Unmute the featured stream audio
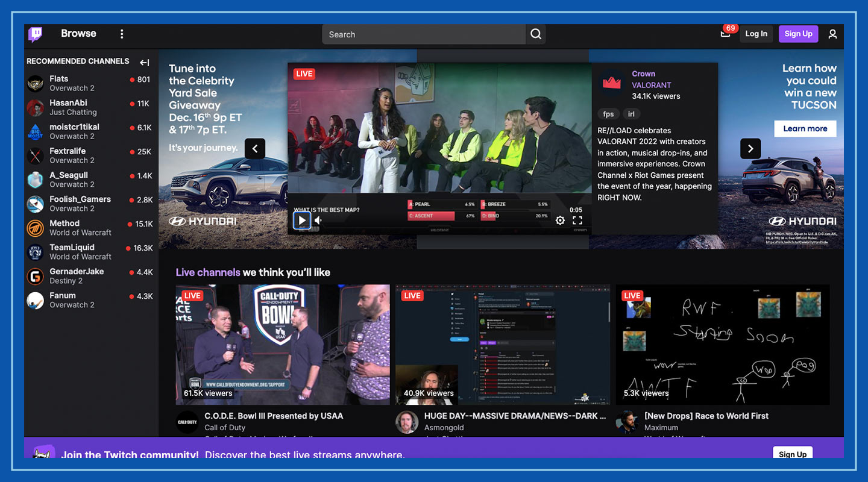The width and height of the screenshot is (868, 482). coord(317,220)
